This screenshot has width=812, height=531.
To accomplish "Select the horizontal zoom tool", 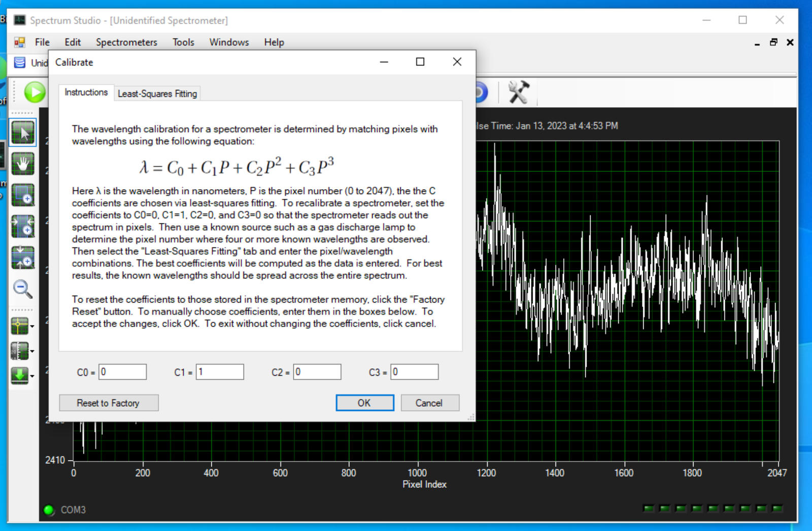I will [23, 226].
